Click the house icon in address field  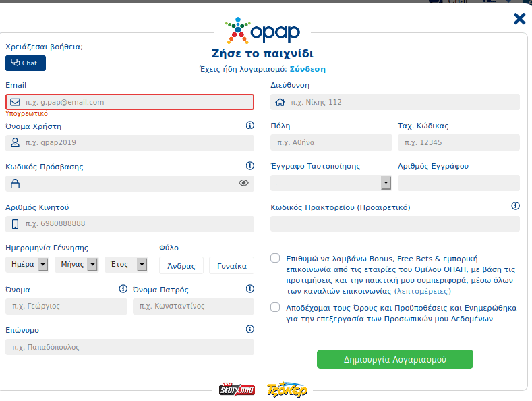(x=280, y=102)
